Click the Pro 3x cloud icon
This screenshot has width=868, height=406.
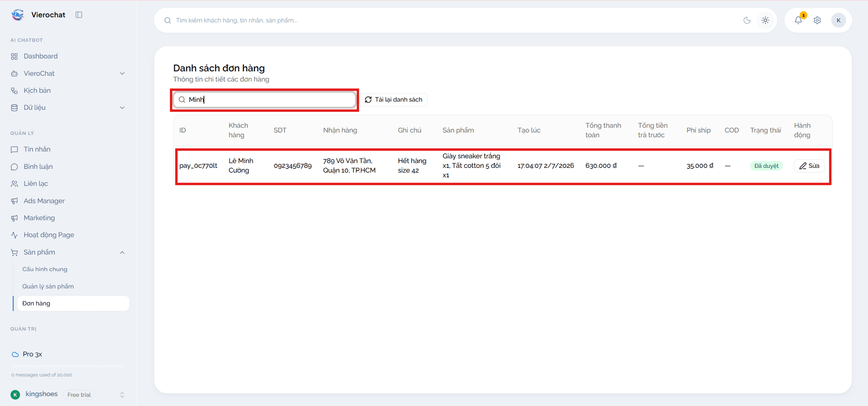[x=15, y=354]
